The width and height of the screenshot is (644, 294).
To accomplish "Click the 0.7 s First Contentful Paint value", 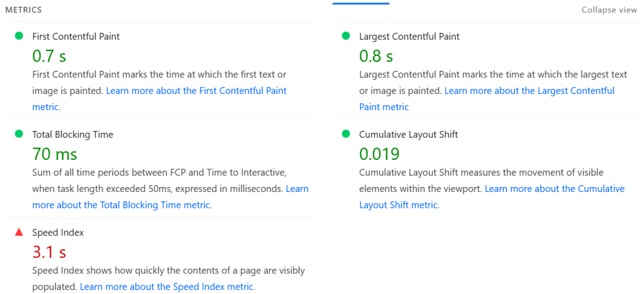I will pyautogui.click(x=49, y=56).
